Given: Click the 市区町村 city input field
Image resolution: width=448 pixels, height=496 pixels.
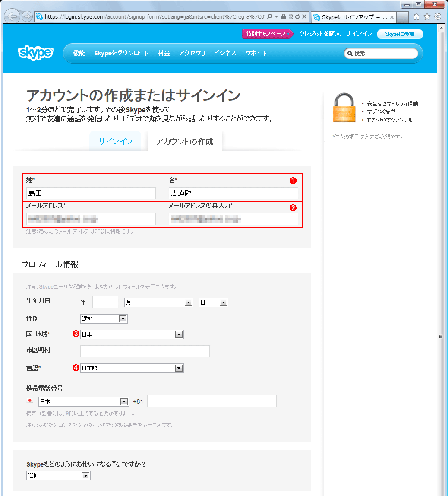Looking at the screenshot, I should pyautogui.click(x=145, y=351).
